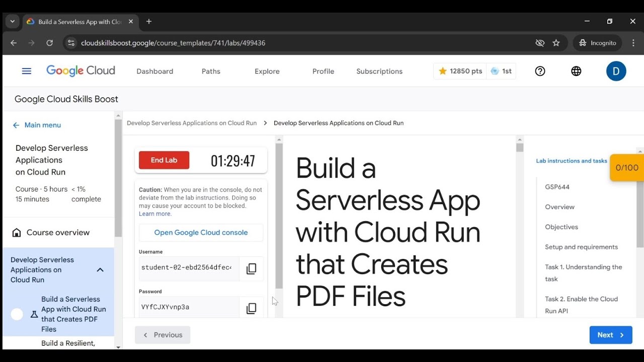Click the less than 1% complete text
The height and width of the screenshot is (362, 644).
point(86,194)
